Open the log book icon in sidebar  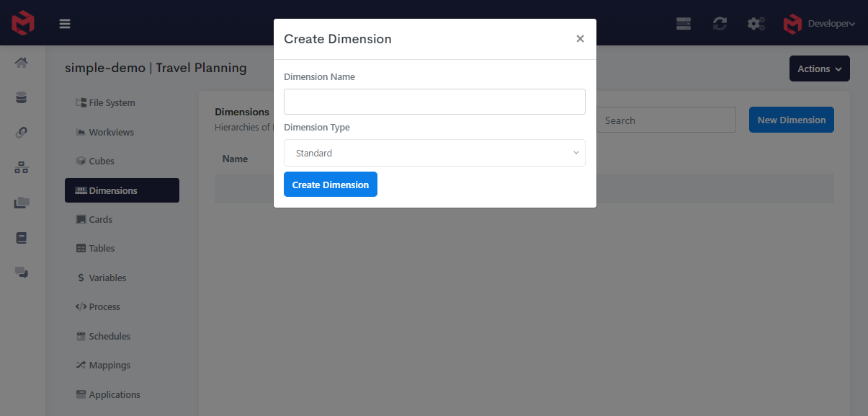[22, 237]
